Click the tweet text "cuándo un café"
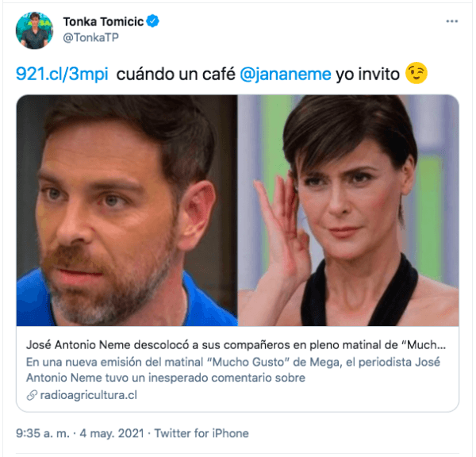 (176, 74)
